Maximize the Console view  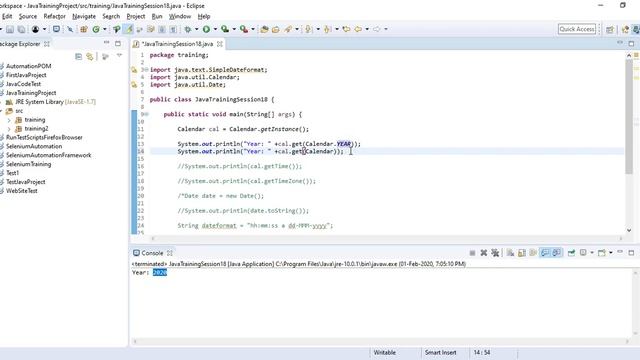pyautogui.click(x=631, y=253)
